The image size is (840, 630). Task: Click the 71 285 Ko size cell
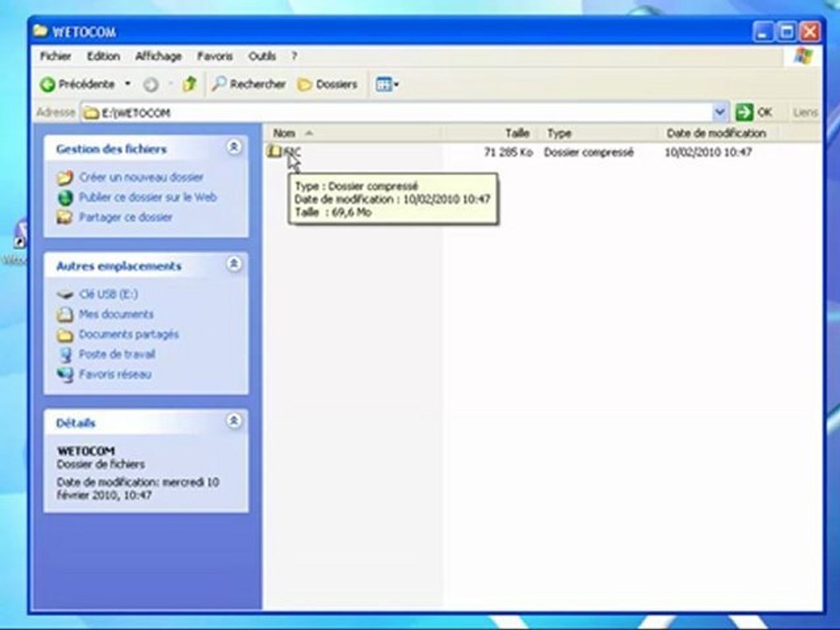tap(507, 152)
